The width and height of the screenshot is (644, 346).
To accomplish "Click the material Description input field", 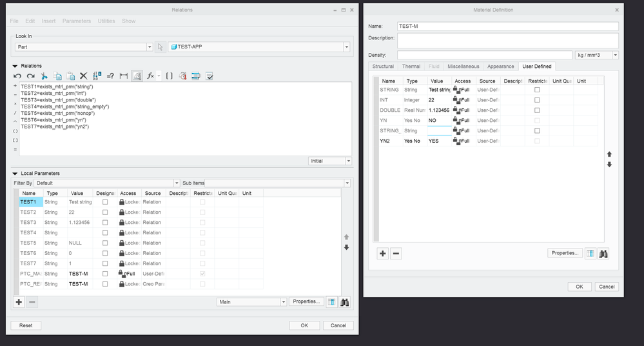I will (507, 41).
